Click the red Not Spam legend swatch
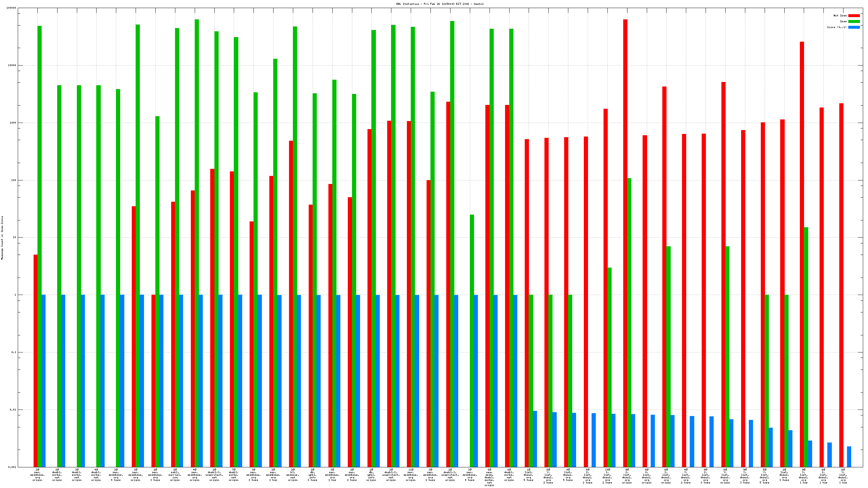The height and width of the screenshot is (488, 868). [x=854, y=15]
